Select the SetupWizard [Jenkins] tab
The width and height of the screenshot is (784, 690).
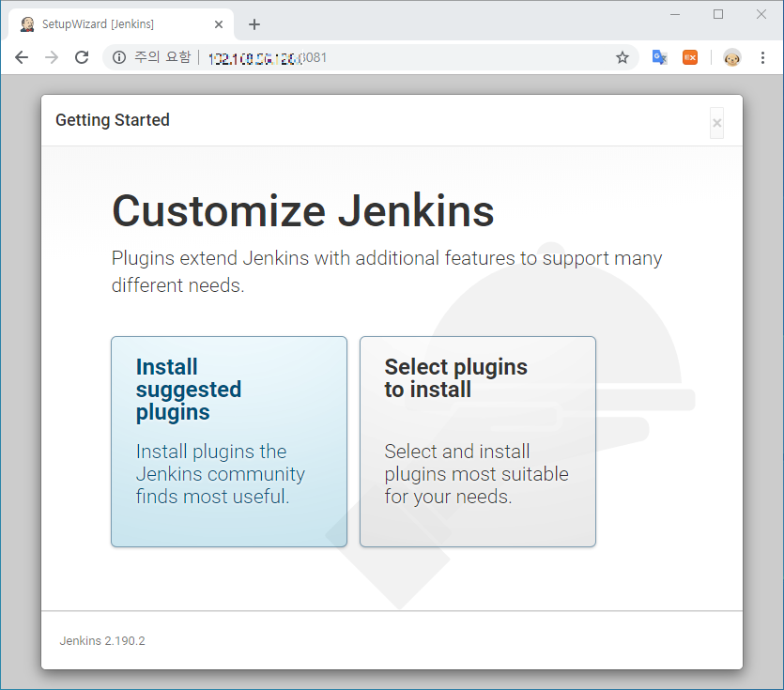121,24
